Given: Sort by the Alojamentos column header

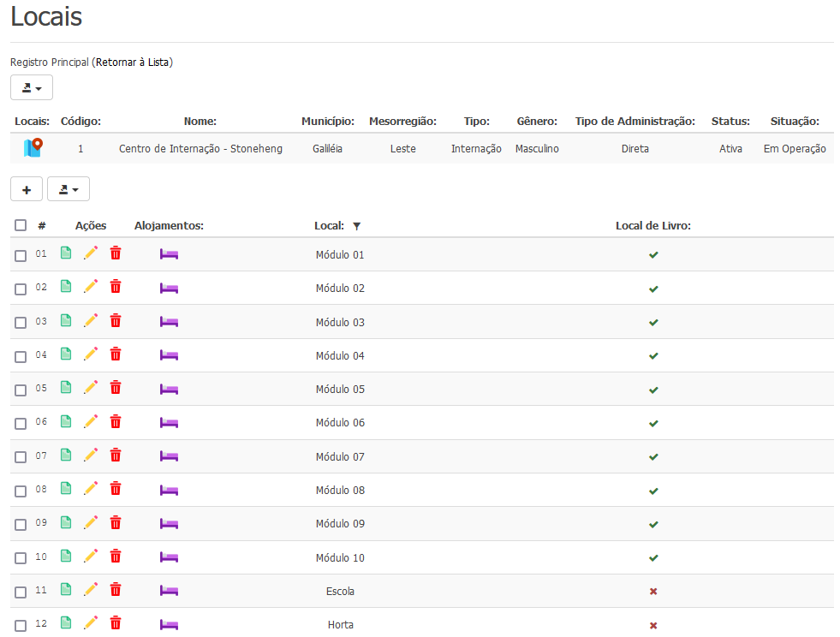Looking at the screenshot, I should click(x=169, y=226).
